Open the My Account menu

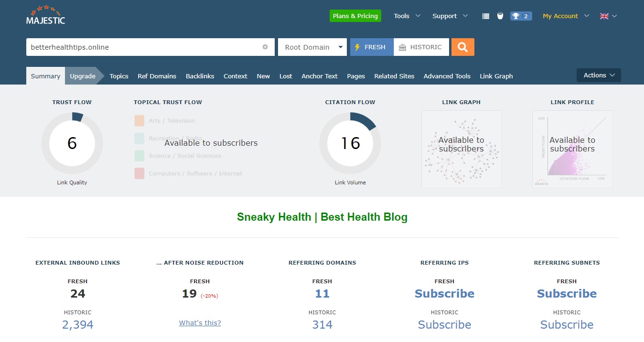point(566,16)
